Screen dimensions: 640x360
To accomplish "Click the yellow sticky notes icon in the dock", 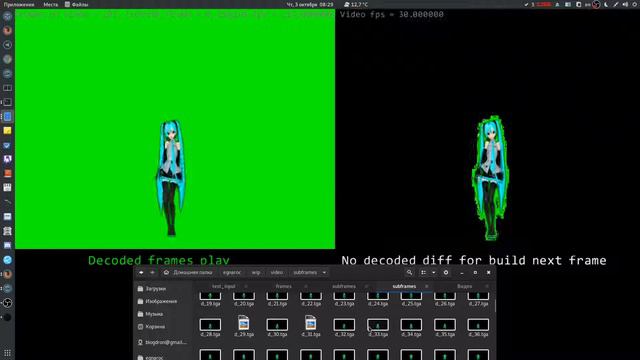I will coord(7,131).
